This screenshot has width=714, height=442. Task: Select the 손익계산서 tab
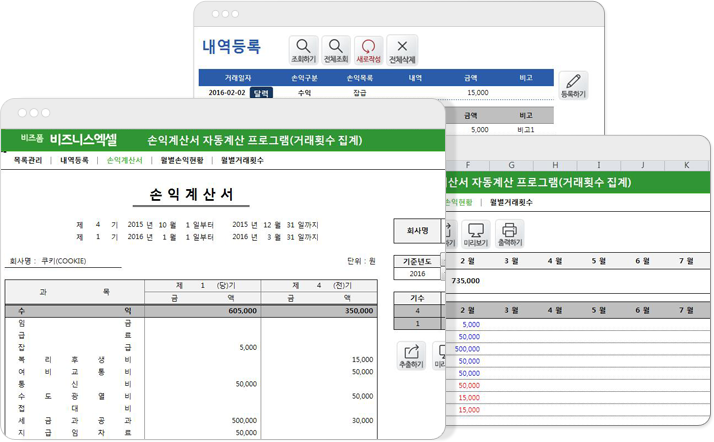[x=124, y=160]
